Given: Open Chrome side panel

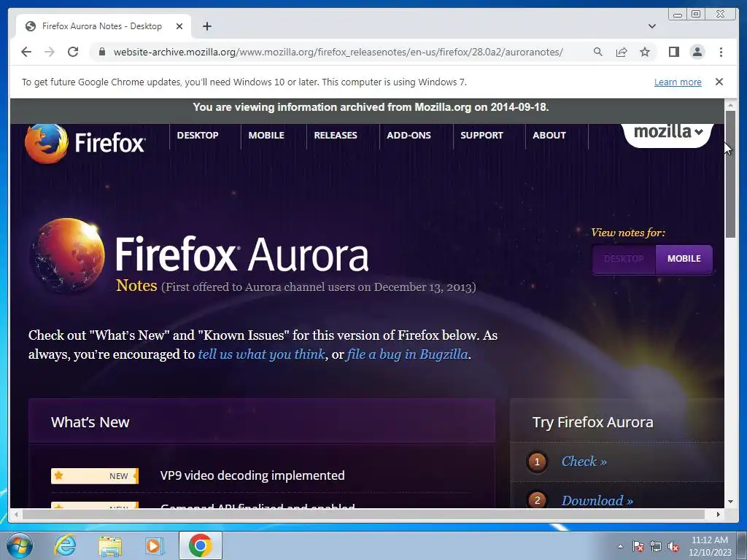Looking at the screenshot, I should tap(673, 52).
